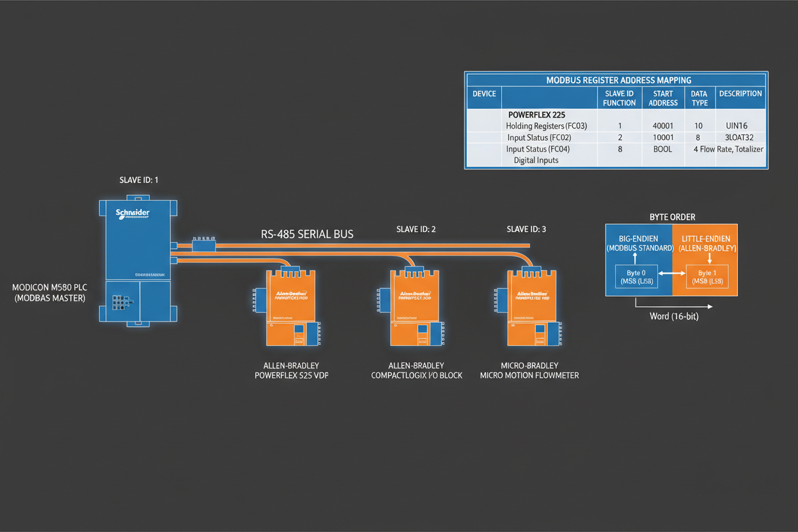Screen dimensions: 798x532
Task: Click the 'Input Status (FC04)' cell
Action: [x=538, y=149]
